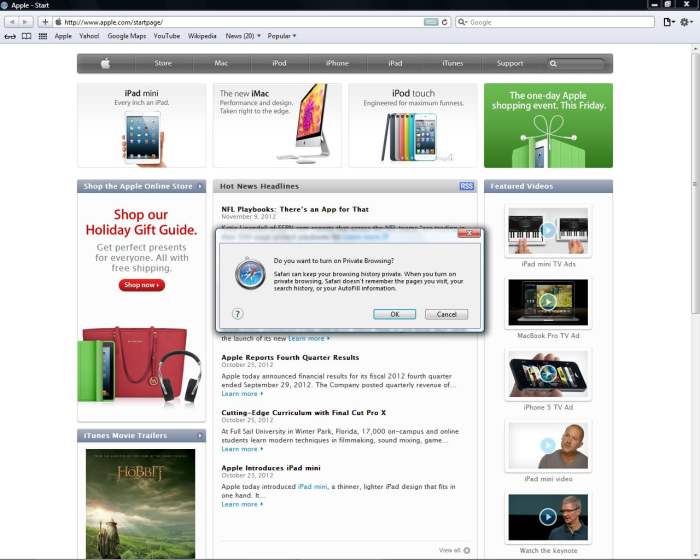This screenshot has height=560, width=700.
Task: Close the Private Browsing dialog
Action: coord(469,233)
